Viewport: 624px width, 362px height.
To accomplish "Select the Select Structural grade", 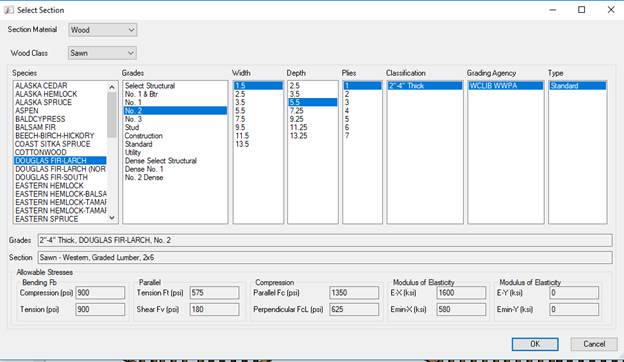I will pyautogui.click(x=150, y=86).
